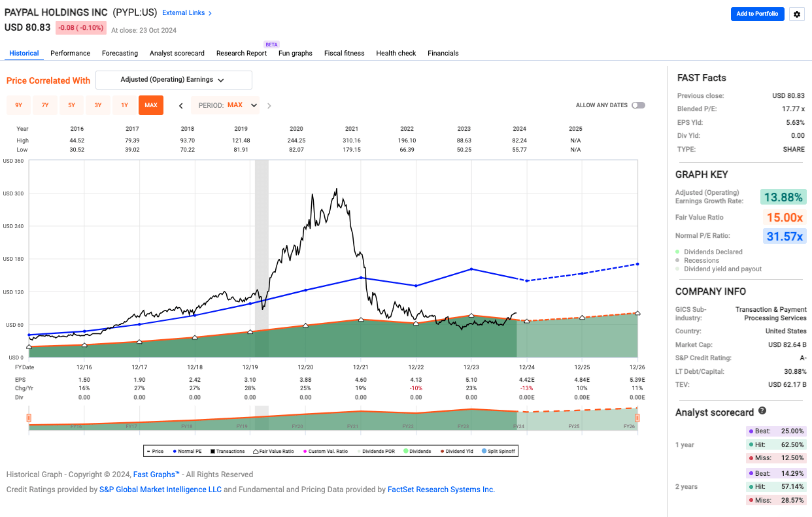The height and width of the screenshot is (517, 812).
Task: Open S&P Global Market Intelligence LLC link
Action: (160, 490)
